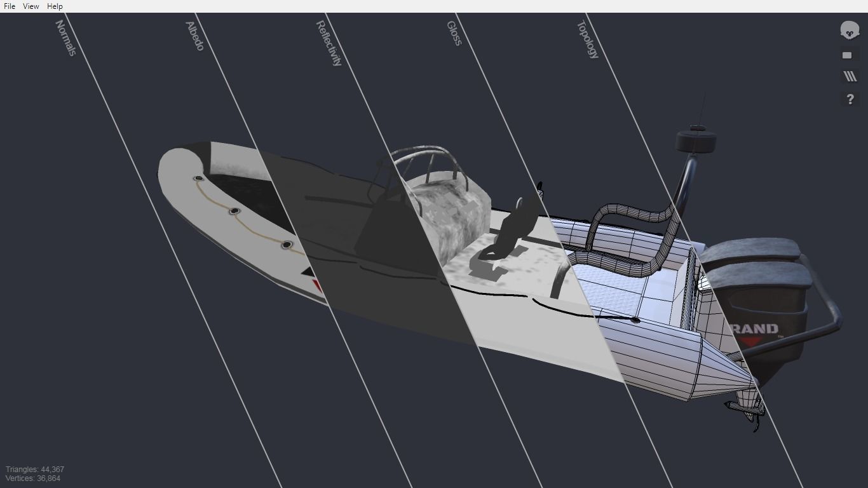Screen dimensions: 868x488
Task: Select the Topology layer label
Action: coord(588,39)
